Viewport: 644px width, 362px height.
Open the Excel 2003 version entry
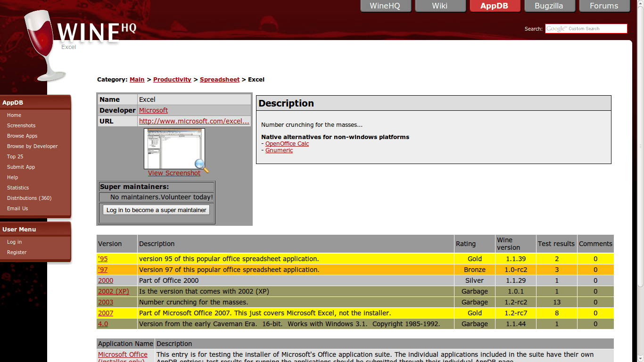point(106,302)
